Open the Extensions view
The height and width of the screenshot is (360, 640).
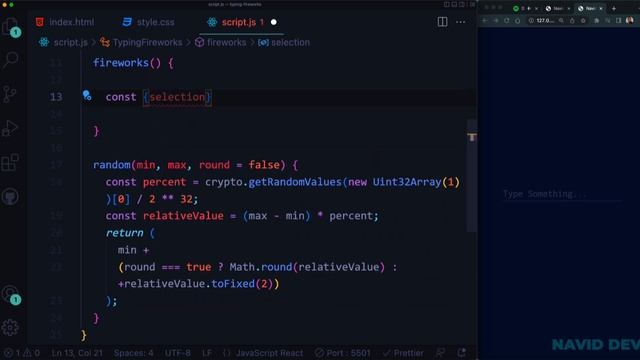point(10,162)
